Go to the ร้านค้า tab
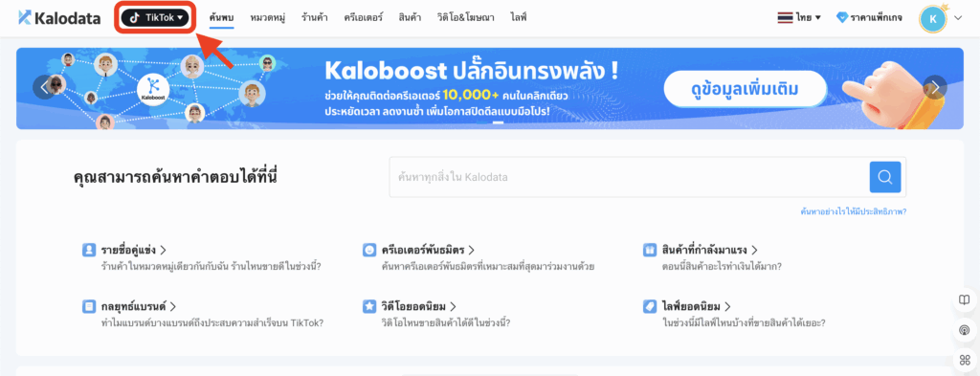980x376 pixels. coord(314,17)
